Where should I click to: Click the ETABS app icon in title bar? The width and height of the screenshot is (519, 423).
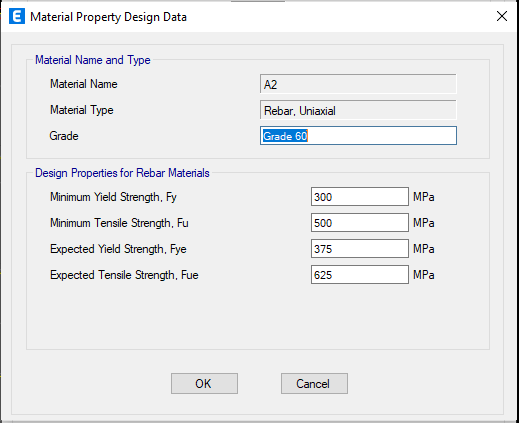(x=17, y=16)
